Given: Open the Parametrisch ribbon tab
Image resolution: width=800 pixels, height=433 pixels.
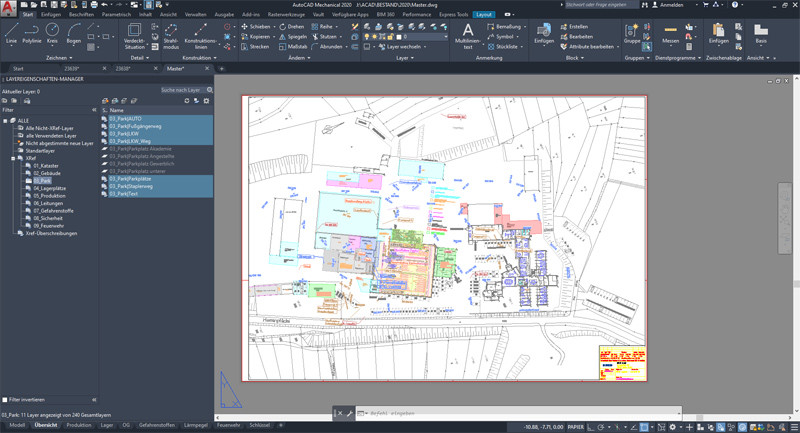Looking at the screenshot, I should 116,14.
